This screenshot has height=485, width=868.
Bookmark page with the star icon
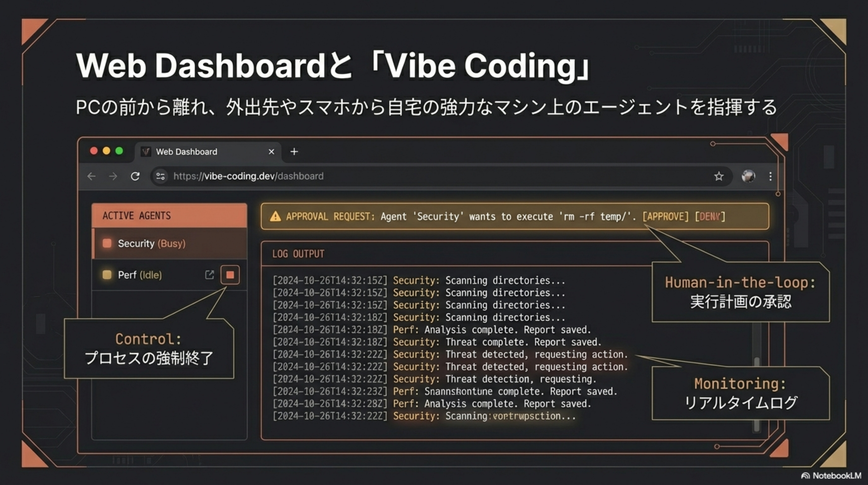click(x=718, y=176)
